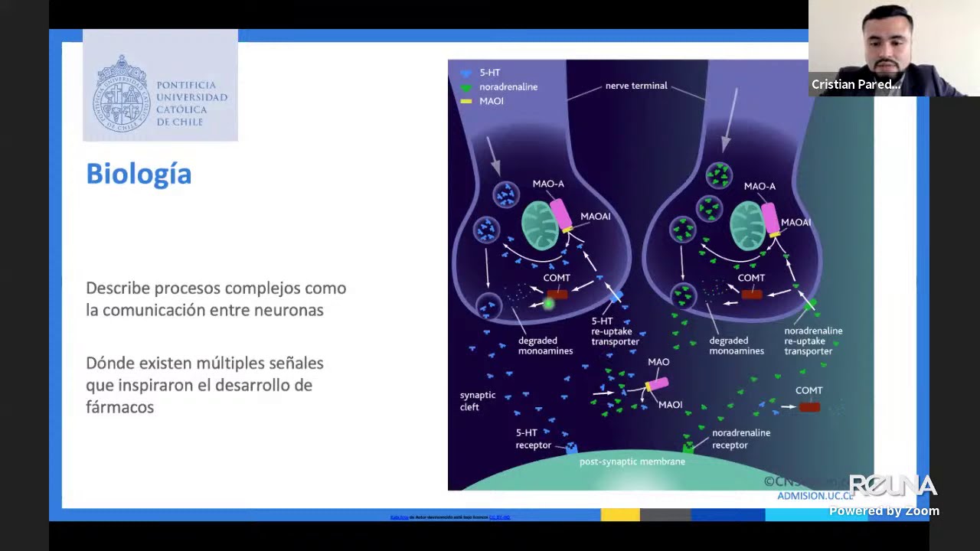Click the blue 5-HT receptor on the membrane
This screenshot has width=980, height=551.
[x=571, y=447]
